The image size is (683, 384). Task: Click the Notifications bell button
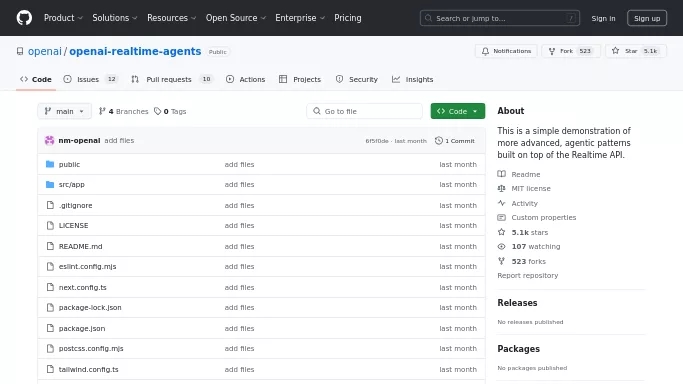pyautogui.click(x=506, y=51)
